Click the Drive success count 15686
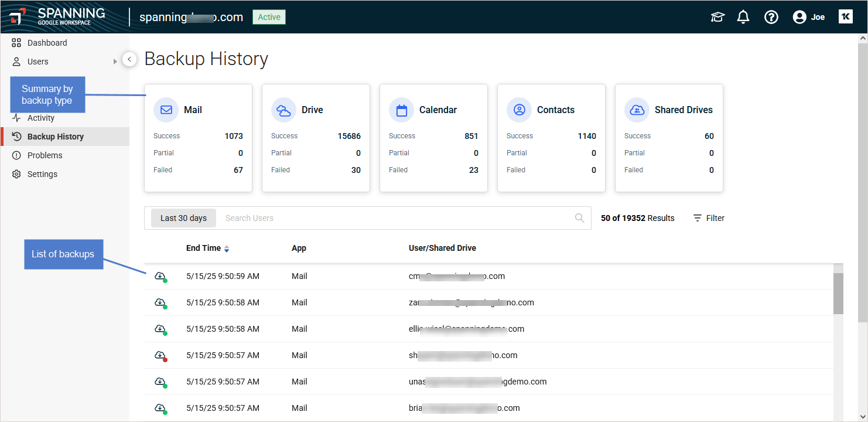This screenshot has width=868, height=422. tap(349, 136)
